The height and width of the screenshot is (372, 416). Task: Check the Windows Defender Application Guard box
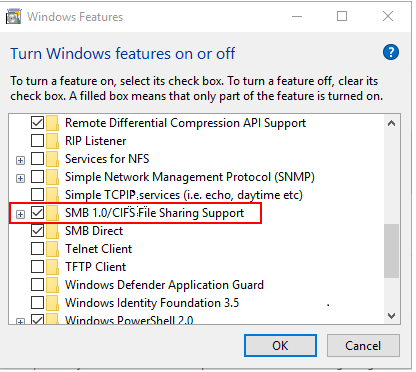click(37, 285)
